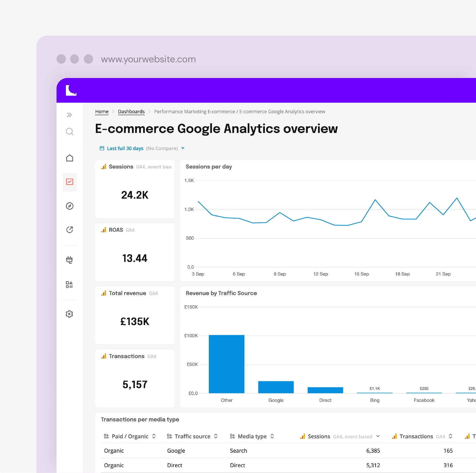The image size is (476, 473).
Task: Click the dimension icon beside Media type header
Action: [x=232, y=436]
